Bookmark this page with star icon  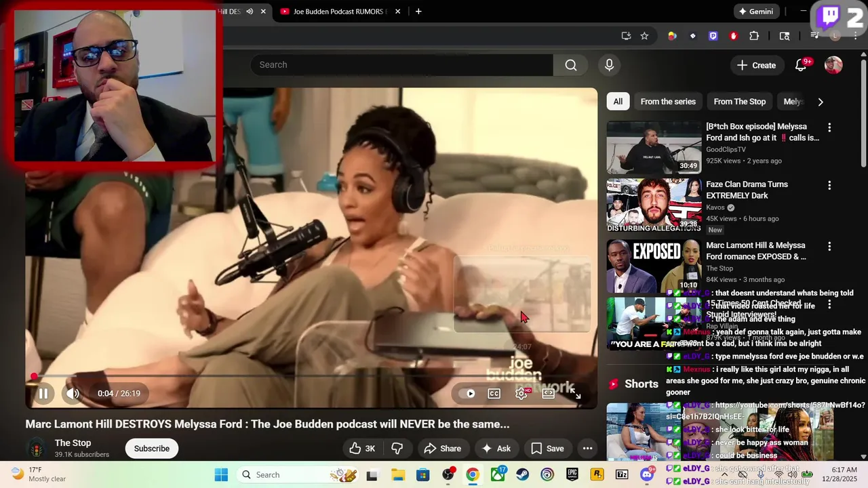pyautogui.click(x=644, y=36)
